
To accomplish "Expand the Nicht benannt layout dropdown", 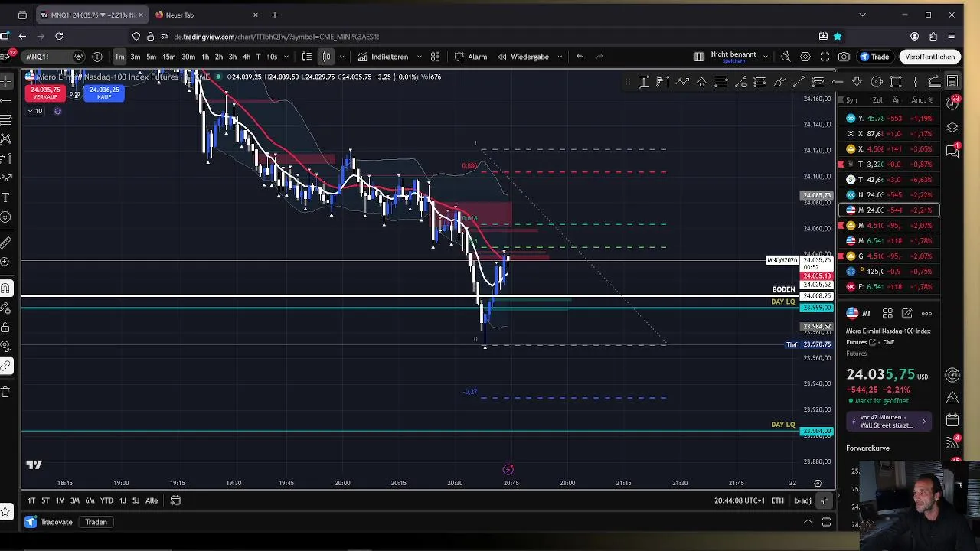I will coord(764,57).
